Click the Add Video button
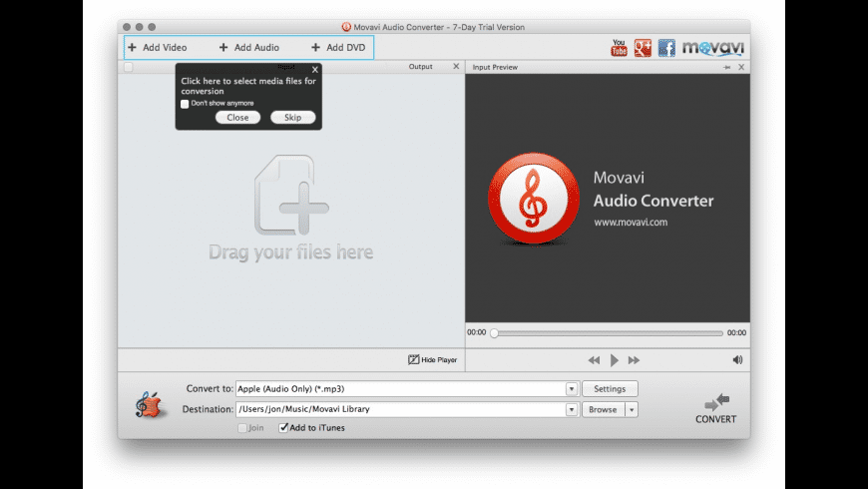Screen dimensions: 868x489 pos(158,48)
